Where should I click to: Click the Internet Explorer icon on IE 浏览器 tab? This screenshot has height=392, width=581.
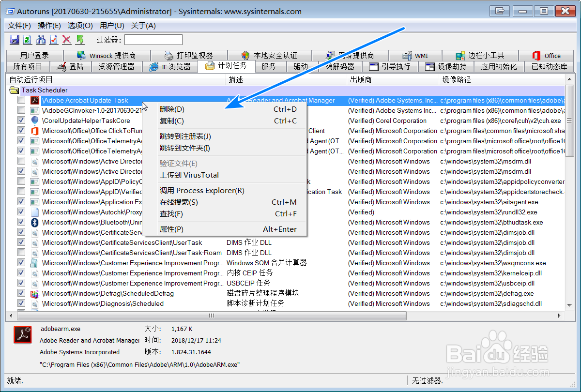154,67
